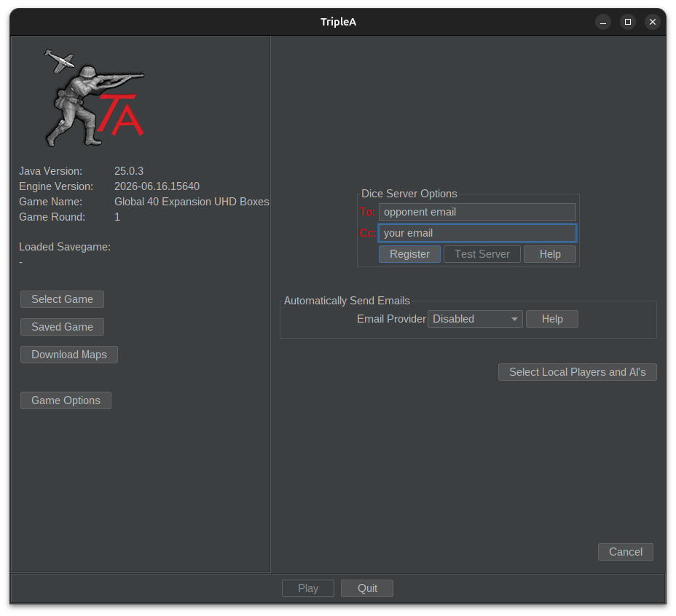Click the Register dice server button
Image resolution: width=676 pixels, height=616 pixels.
point(409,254)
